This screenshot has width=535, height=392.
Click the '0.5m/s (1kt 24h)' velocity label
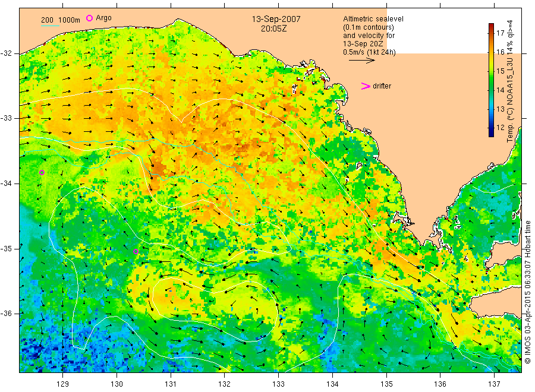coord(369,52)
